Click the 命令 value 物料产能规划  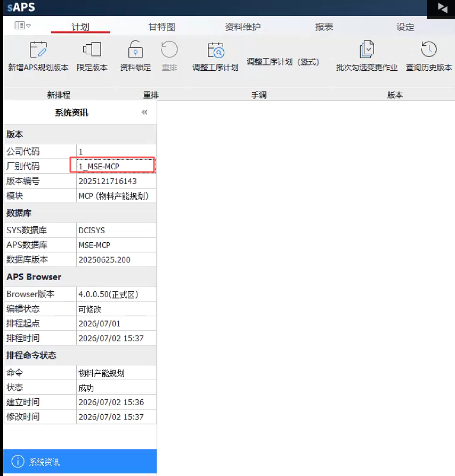click(x=116, y=373)
